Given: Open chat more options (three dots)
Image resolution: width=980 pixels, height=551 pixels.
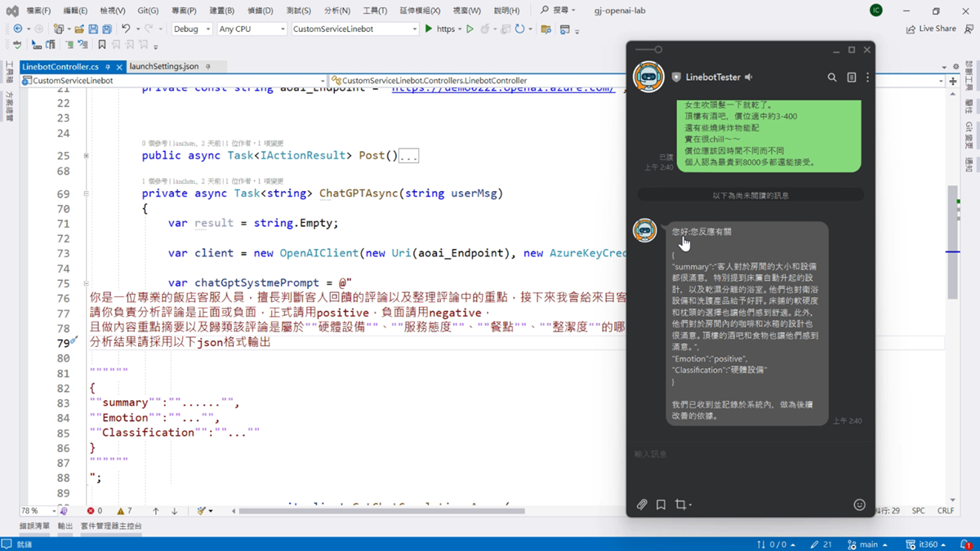Looking at the screenshot, I should tap(867, 78).
